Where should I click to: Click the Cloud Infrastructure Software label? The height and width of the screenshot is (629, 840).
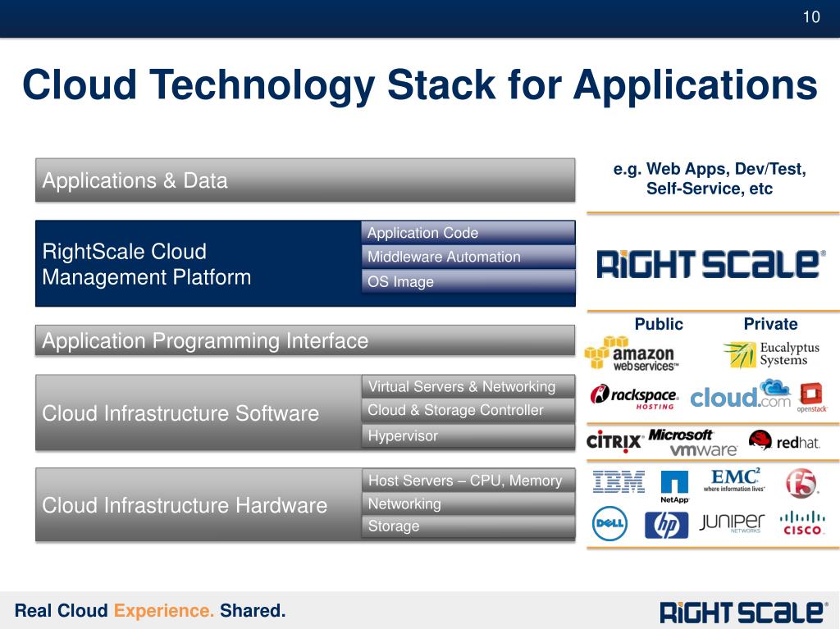tap(180, 413)
